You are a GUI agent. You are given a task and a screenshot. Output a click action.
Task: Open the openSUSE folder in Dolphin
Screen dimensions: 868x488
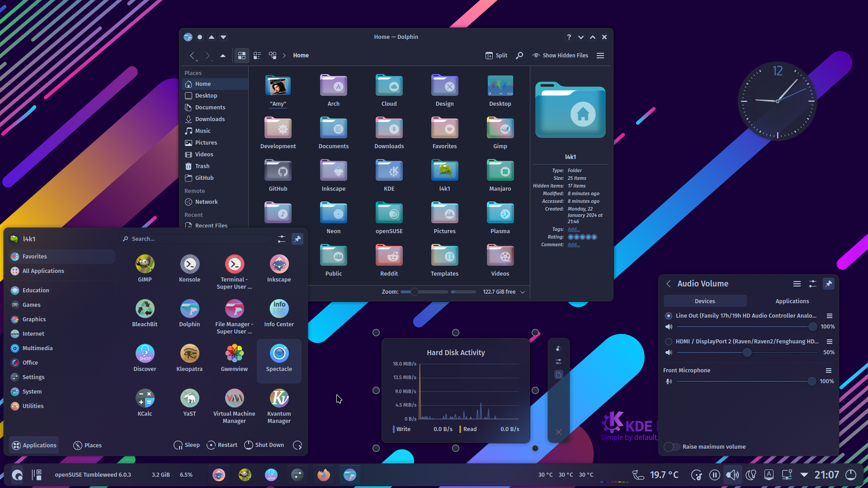pos(389,218)
